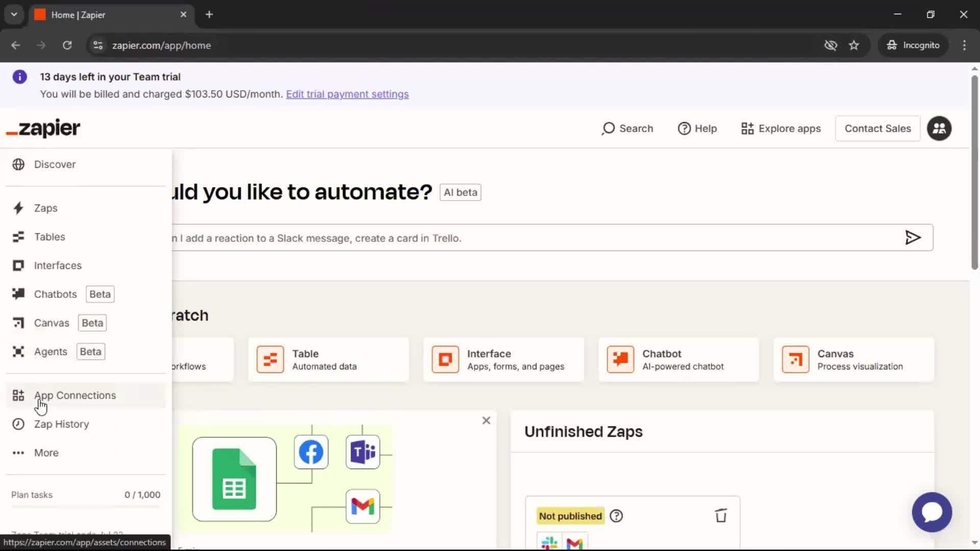Open Chrome three-dot menu

[x=964, y=45]
